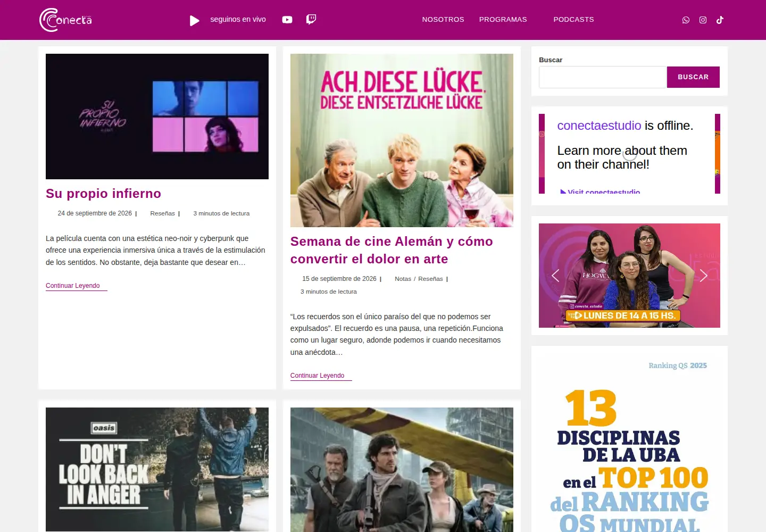
Task: Open the 'Ach, diese Lücke' movie poster thumbnail
Action: coord(402,140)
